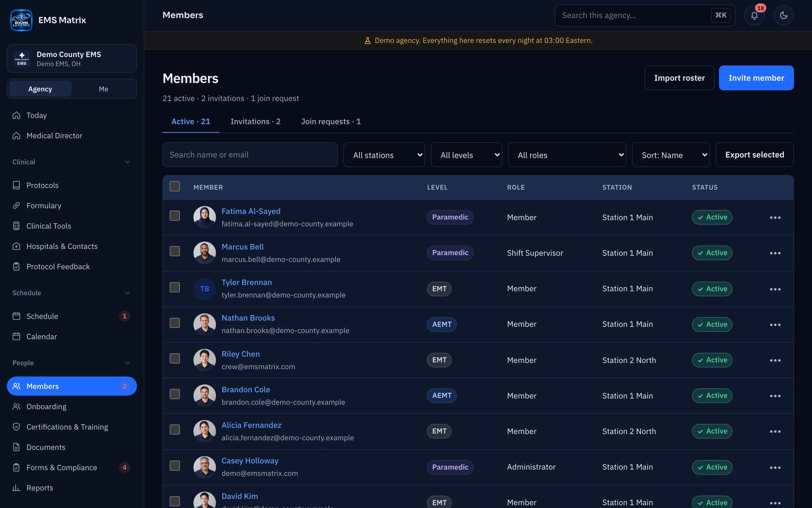Select Riley Chen's row checkbox
Image resolution: width=812 pixels, height=508 pixels.
pos(175,358)
